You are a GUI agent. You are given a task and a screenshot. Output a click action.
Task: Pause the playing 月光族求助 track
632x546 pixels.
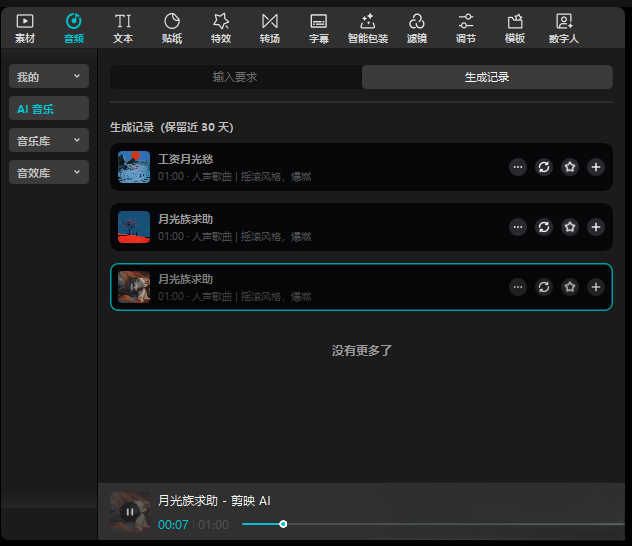click(x=130, y=512)
